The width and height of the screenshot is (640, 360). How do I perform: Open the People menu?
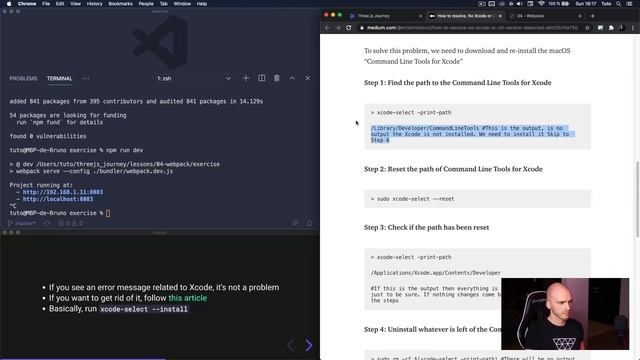pyautogui.click(x=146, y=4)
